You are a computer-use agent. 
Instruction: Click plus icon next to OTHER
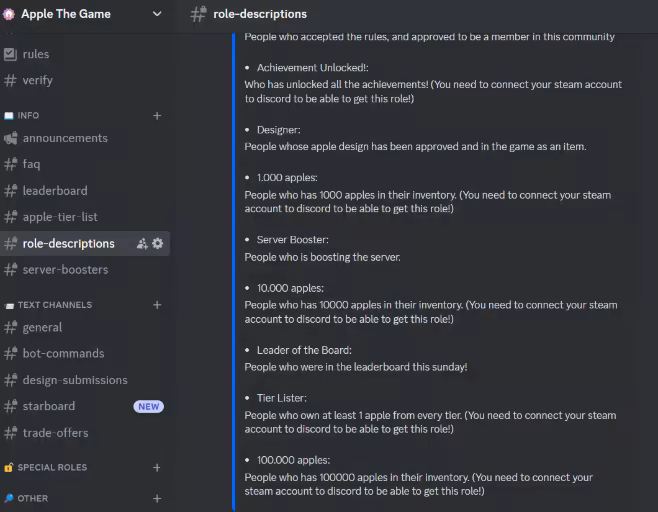(157, 498)
